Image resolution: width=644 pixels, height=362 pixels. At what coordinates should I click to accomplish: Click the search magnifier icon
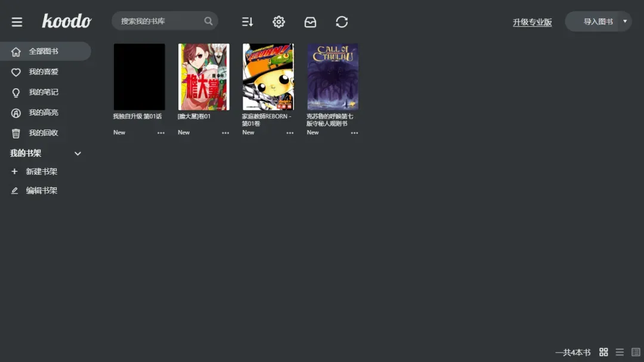coord(208,21)
